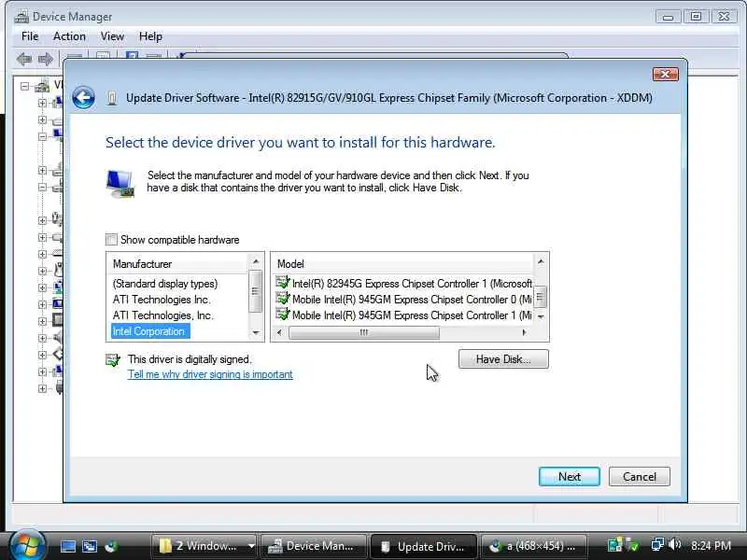Viewport: 747px width, 560px height.
Task: Click the Model list horizontal scroll-right arrow
Action: (x=525, y=332)
